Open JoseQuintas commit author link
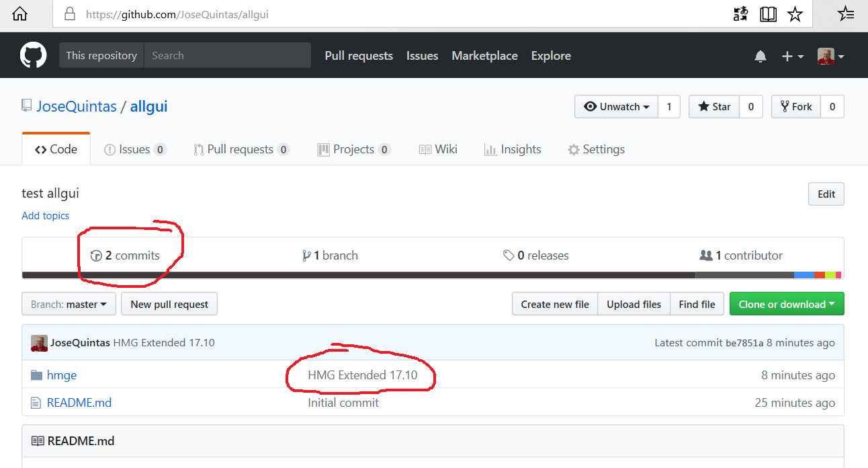The width and height of the screenshot is (868, 468). point(80,343)
